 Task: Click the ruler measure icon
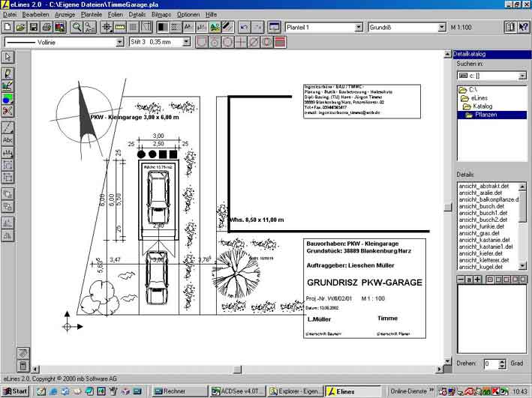coord(120,27)
